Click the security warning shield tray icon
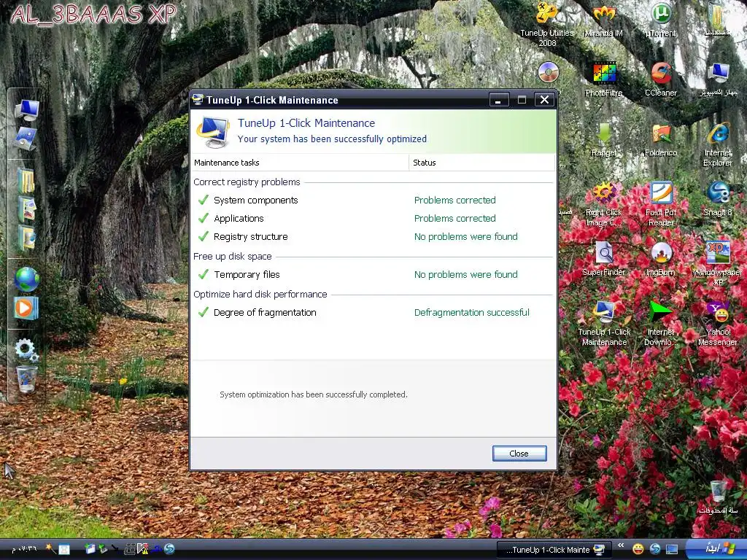 pos(142,549)
